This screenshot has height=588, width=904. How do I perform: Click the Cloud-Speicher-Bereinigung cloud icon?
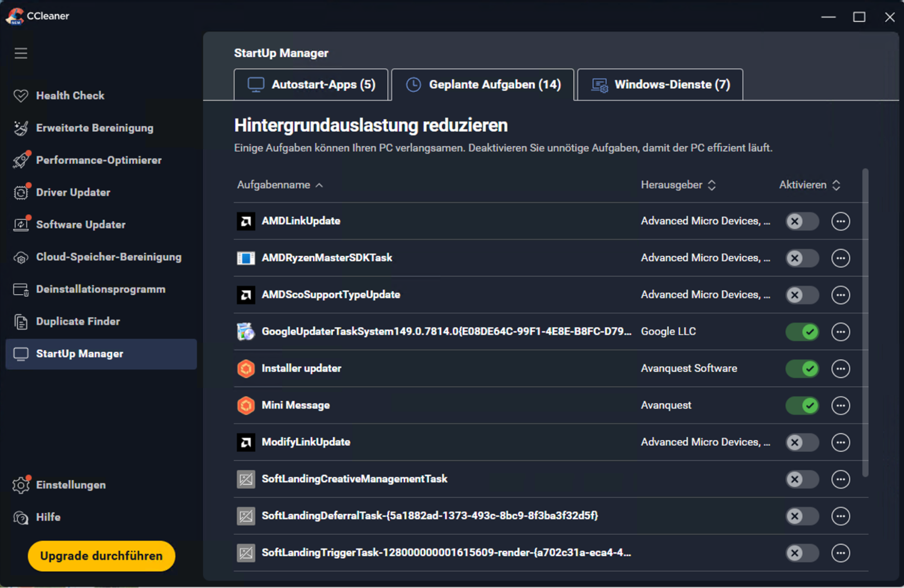(x=21, y=257)
